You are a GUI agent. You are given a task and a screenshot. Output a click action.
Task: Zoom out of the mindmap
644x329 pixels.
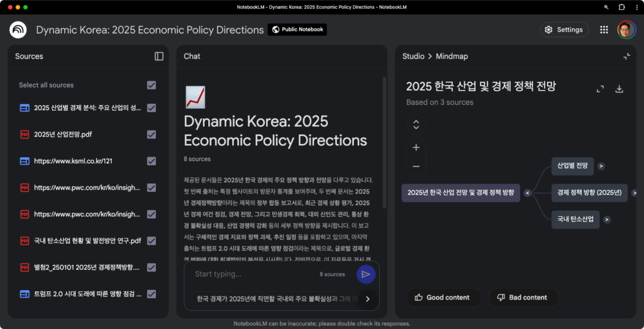[x=416, y=166]
